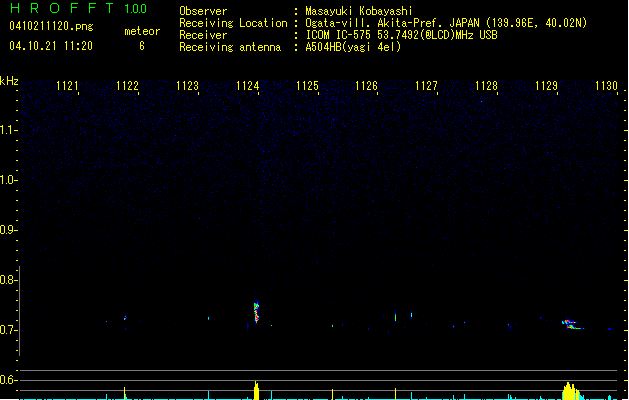Click the ICOM IC-575 receiver value
Screen dimensions: 629x400
[401, 35]
